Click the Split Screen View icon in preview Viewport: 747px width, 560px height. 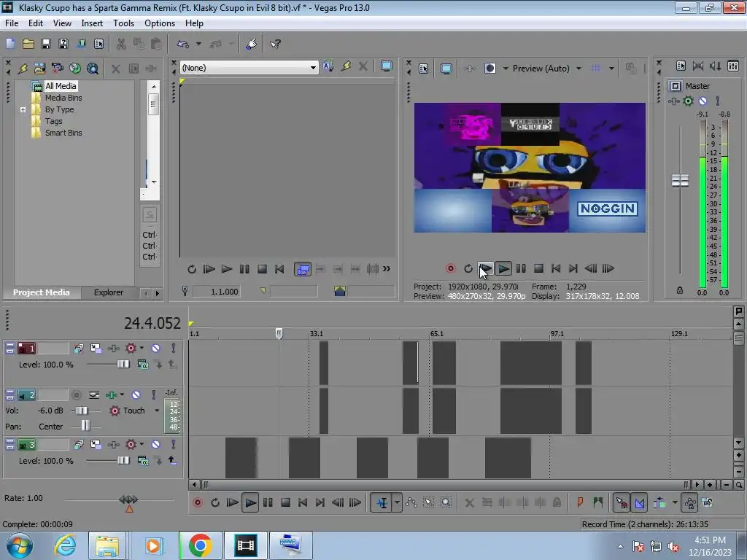click(489, 68)
